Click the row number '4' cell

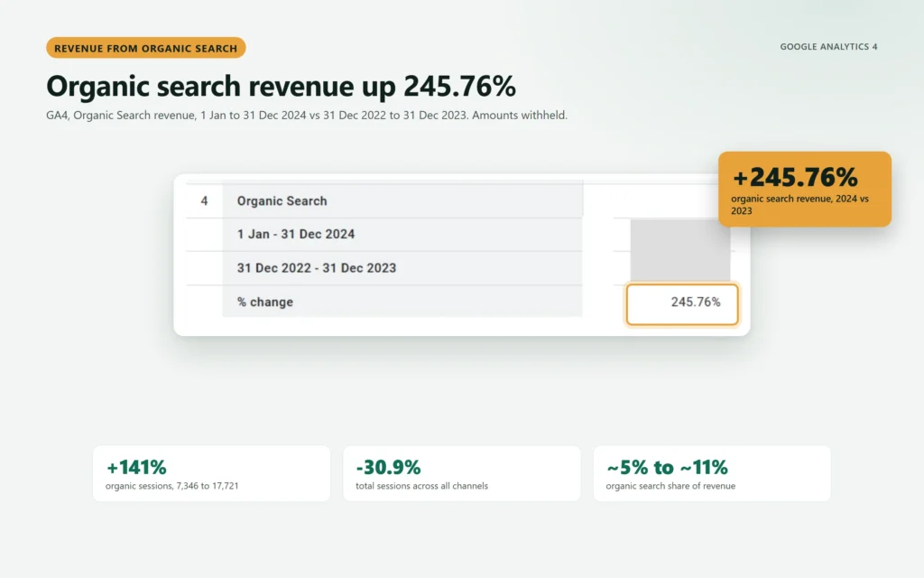click(204, 201)
